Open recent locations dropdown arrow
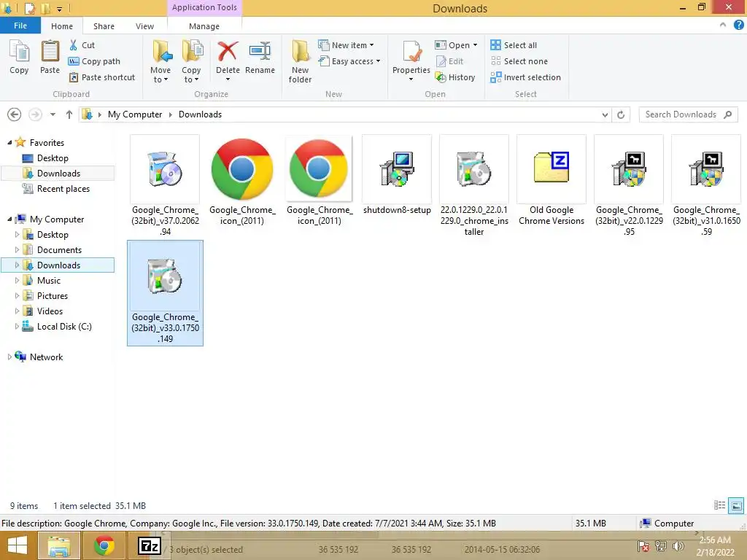 click(x=53, y=114)
